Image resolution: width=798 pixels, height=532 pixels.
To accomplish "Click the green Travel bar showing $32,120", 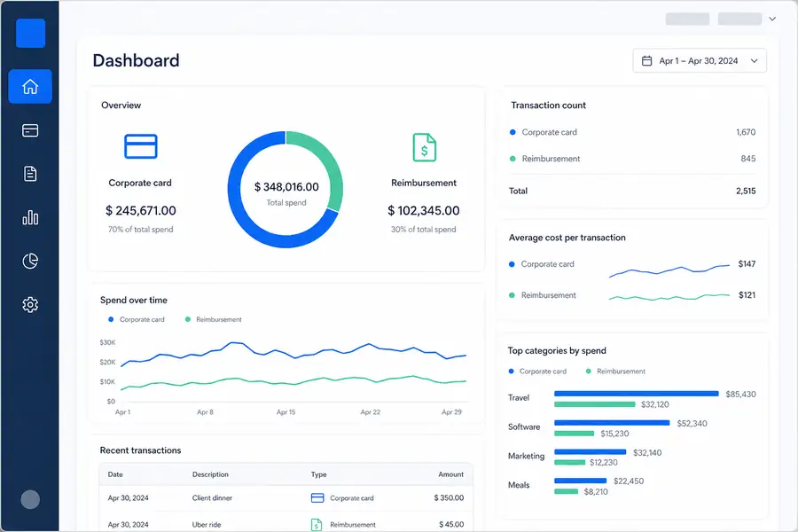I will 594,404.
